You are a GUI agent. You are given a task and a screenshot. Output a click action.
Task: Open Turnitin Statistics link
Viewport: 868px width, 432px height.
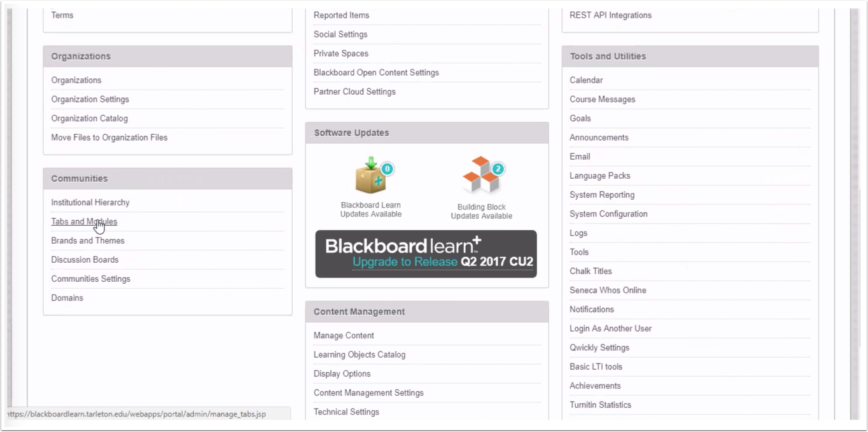tap(600, 405)
